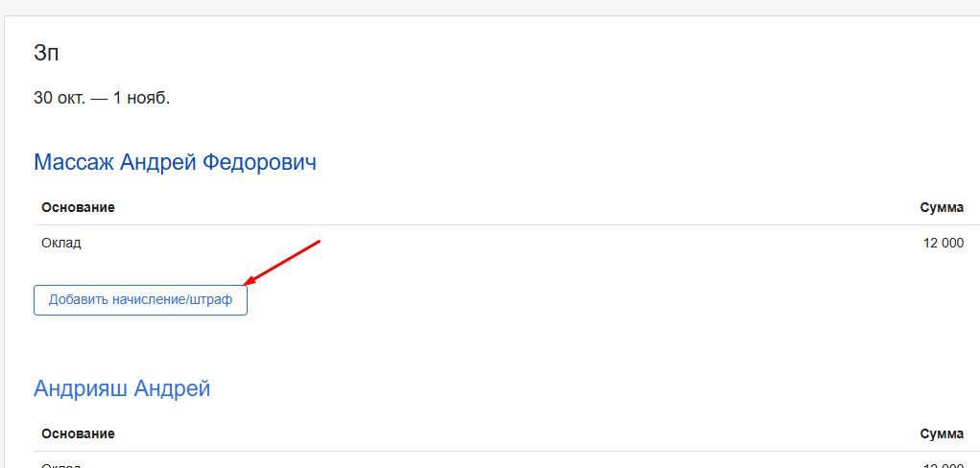Click the red arrow annotation
The image size is (980, 468).
point(282,262)
